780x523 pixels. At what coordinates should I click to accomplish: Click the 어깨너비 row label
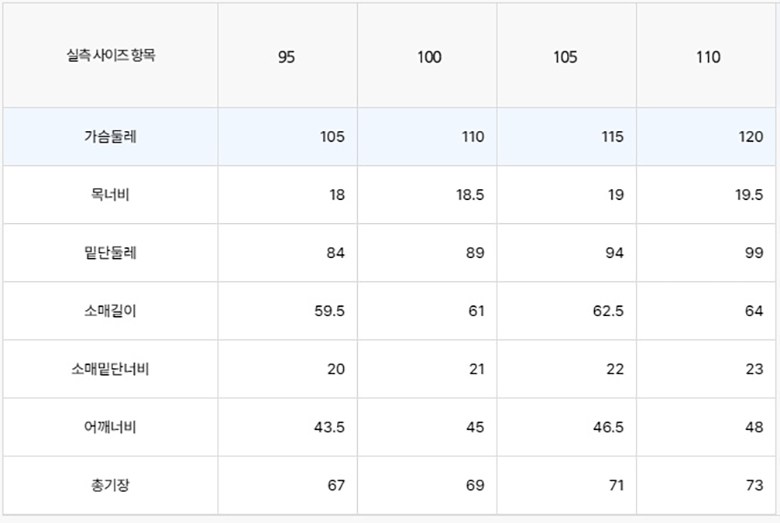[x=110, y=427]
